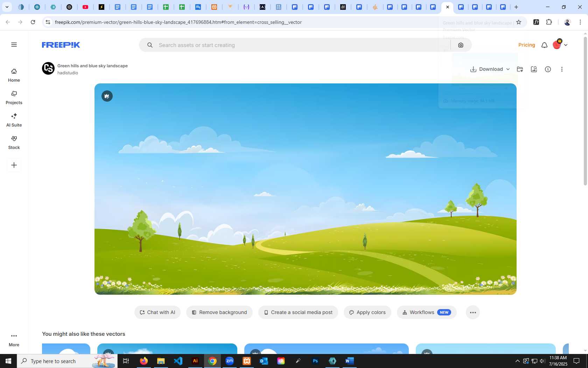Open Zoom from taskbar
The image size is (588, 368).
pyautogui.click(x=230, y=361)
